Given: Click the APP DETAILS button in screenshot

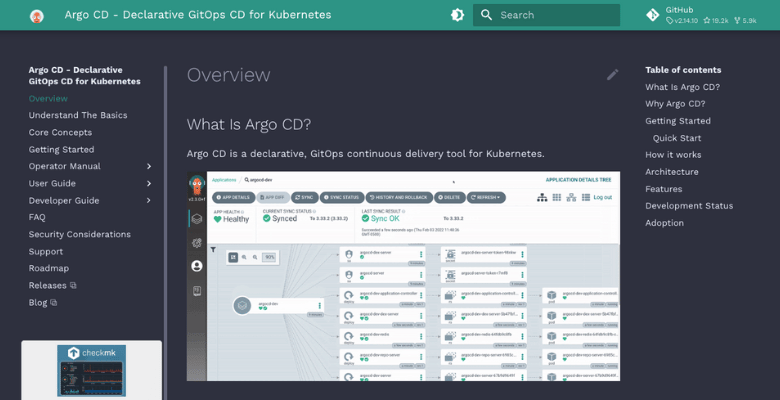Looking at the screenshot, I should 233,198.
